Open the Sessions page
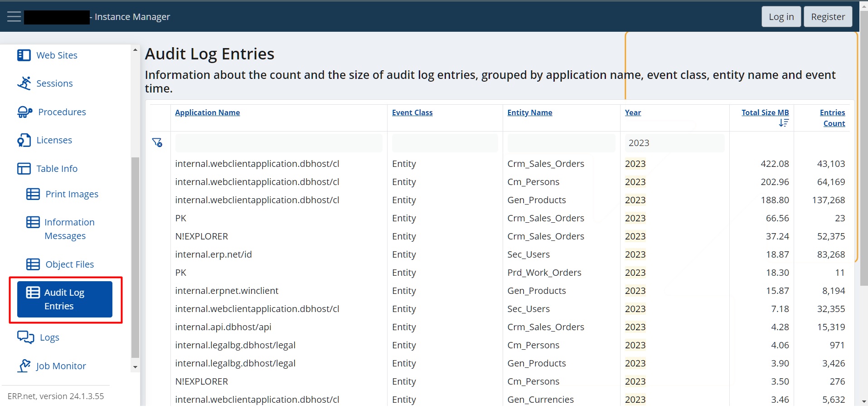 54,83
